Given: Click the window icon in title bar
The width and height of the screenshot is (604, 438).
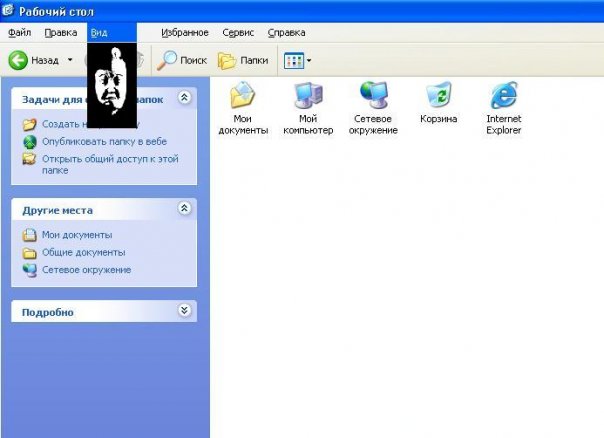Looking at the screenshot, I should pyautogui.click(x=8, y=10).
